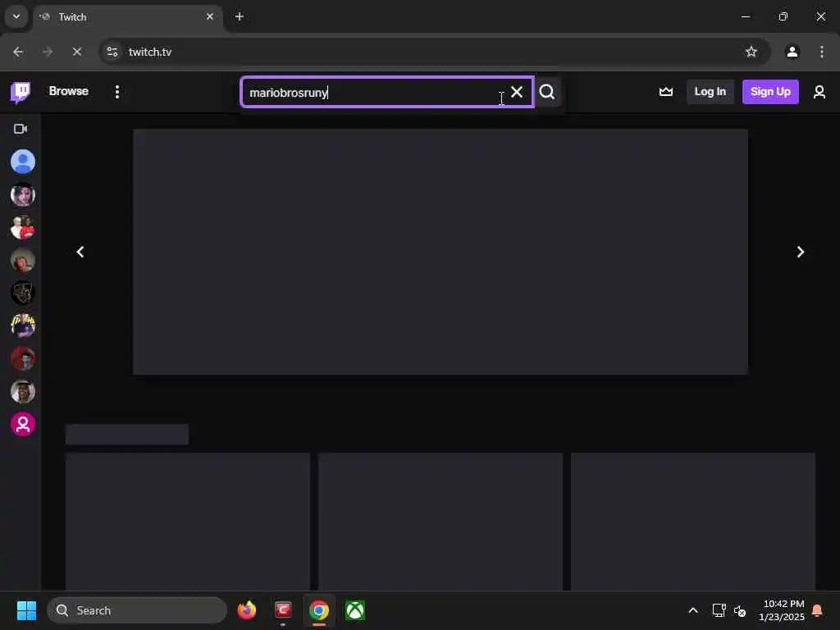The width and height of the screenshot is (840, 630).
Task: Open the user profile icon menu
Action: [x=819, y=92]
